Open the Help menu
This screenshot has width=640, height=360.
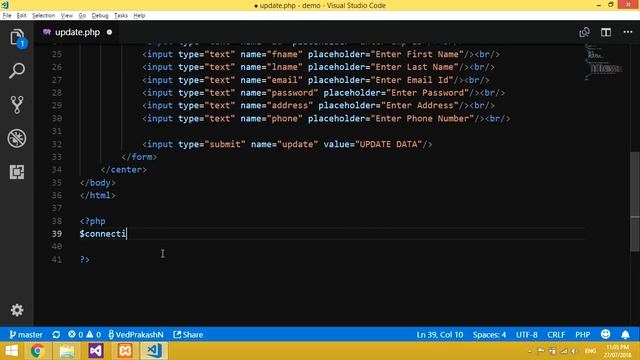click(x=139, y=16)
